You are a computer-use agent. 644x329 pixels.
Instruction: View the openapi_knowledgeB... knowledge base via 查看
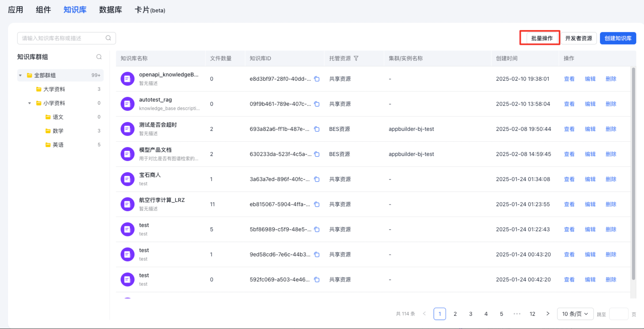(x=569, y=79)
